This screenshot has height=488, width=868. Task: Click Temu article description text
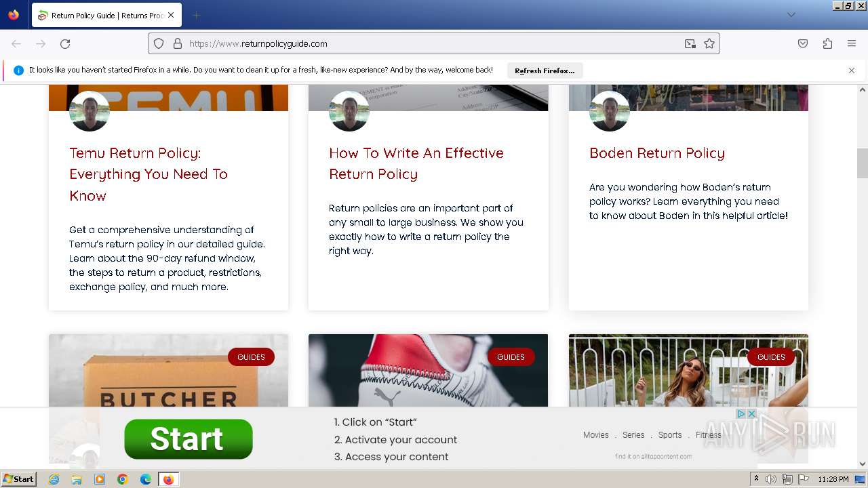point(167,258)
